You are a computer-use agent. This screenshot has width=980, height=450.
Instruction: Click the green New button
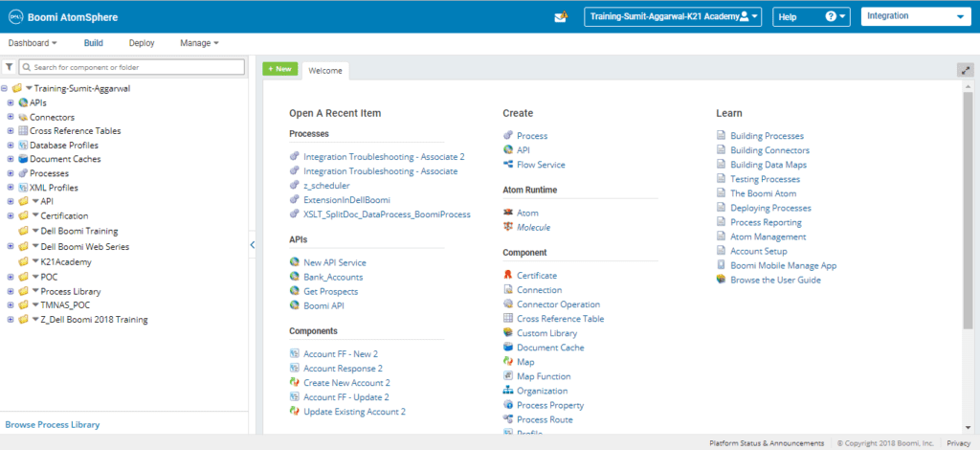(x=280, y=69)
